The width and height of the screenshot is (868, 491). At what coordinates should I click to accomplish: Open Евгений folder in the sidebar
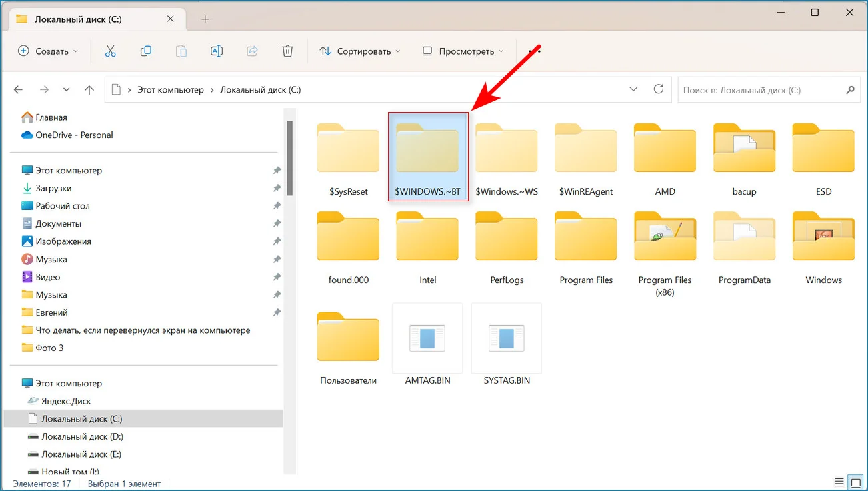[44, 312]
